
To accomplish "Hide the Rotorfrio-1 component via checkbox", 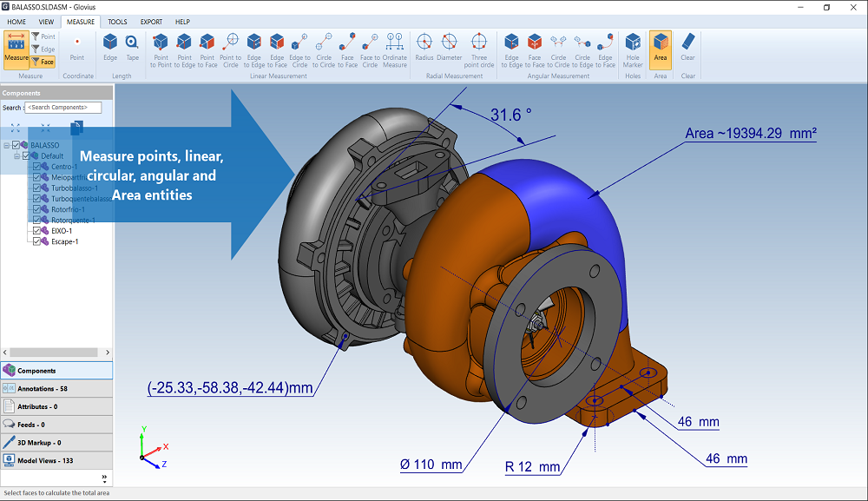I will click(x=36, y=209).
